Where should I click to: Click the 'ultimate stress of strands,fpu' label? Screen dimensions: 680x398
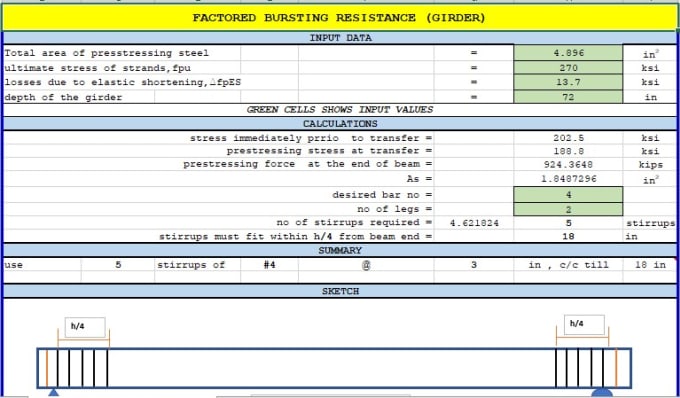98,68
